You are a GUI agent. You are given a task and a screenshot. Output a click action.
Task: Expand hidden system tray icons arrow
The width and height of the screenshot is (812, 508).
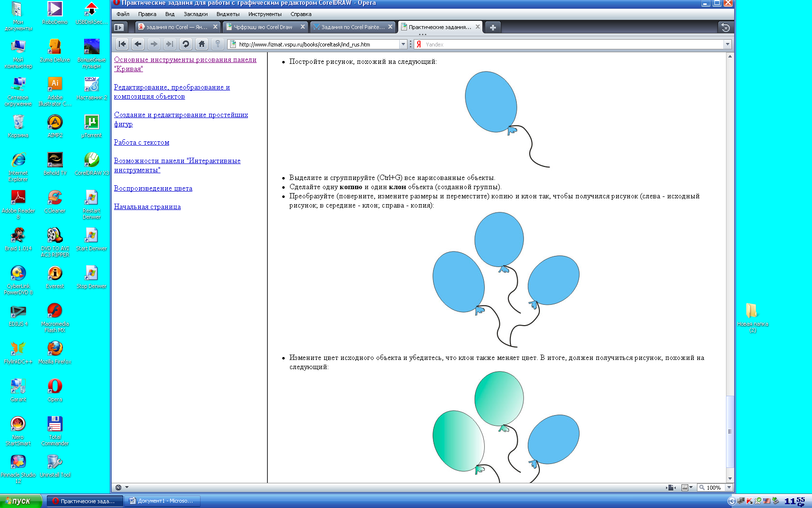731,501
